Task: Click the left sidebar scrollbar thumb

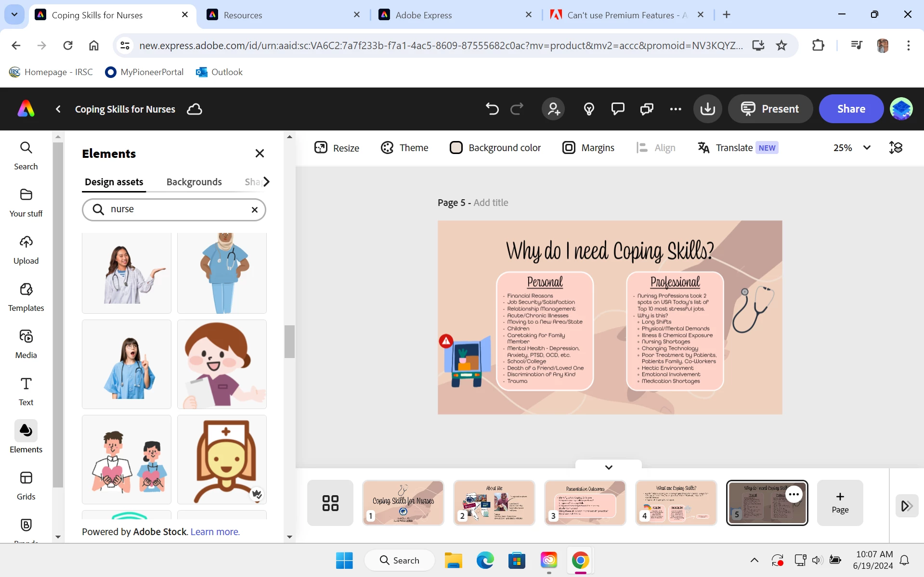Action: tap(58, 315)
